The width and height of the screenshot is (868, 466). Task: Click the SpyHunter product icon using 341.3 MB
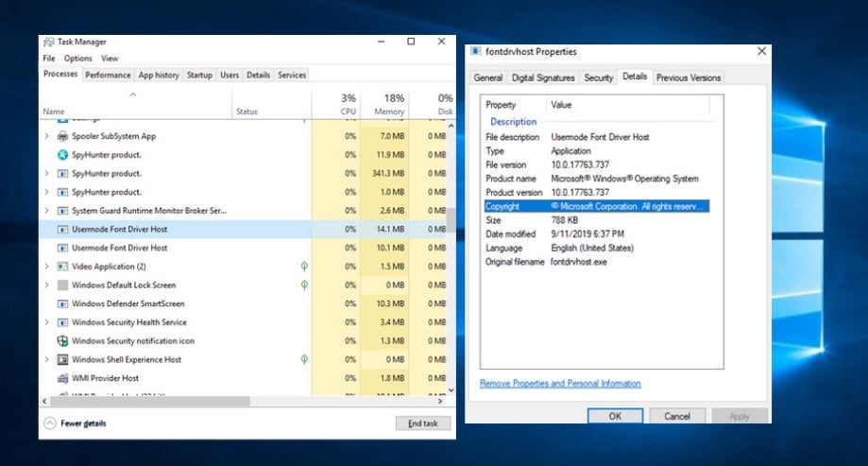coord(62,173)
